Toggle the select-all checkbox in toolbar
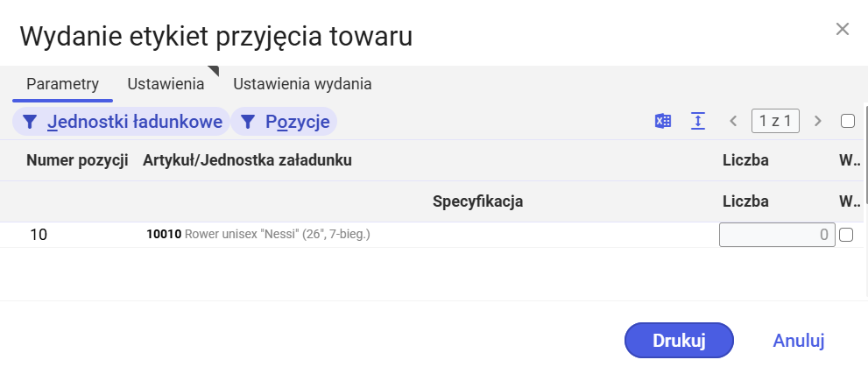 (x=848, y=121)
